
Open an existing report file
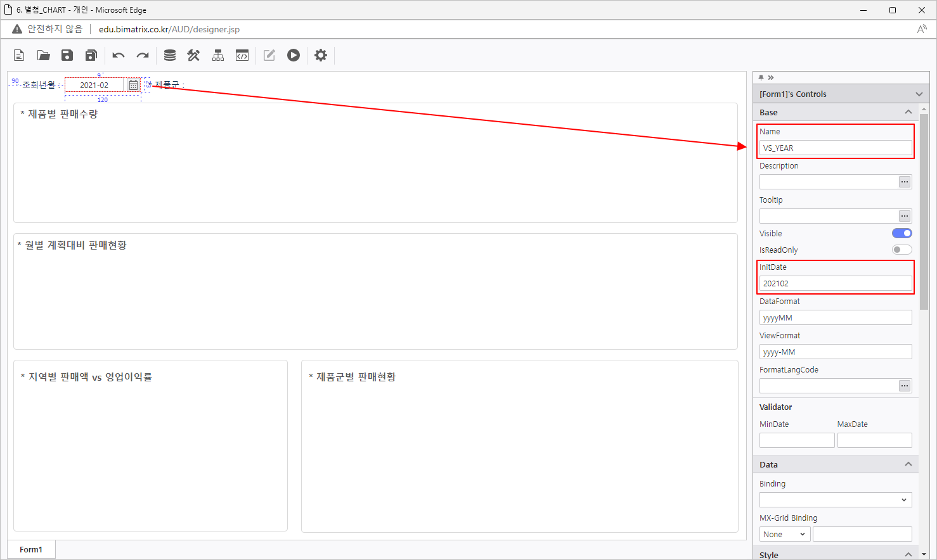[43, 55]
